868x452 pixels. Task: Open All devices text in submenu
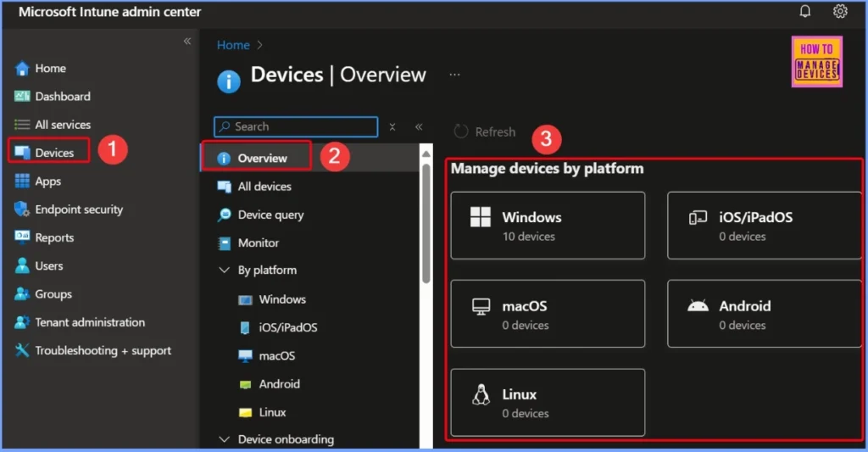click(x=264, y=187)
